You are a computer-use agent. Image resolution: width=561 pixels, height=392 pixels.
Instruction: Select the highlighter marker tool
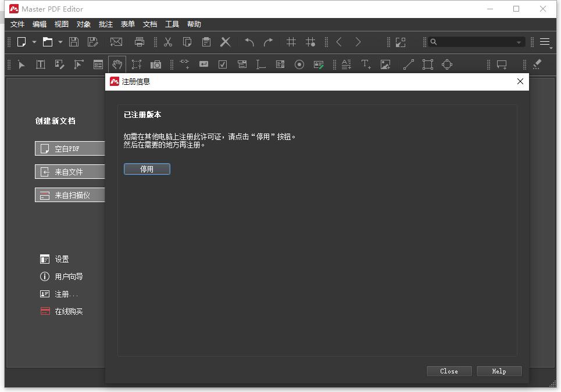point(537,64)
